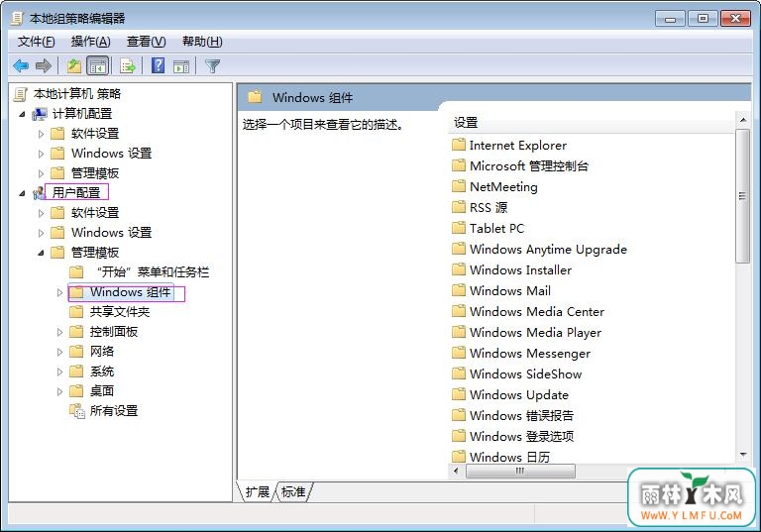The height and width of the screenshot is (532, 761).
Task: Click the list's scroll down arrow
Action: pyautogui.click(x=742, y=456)
